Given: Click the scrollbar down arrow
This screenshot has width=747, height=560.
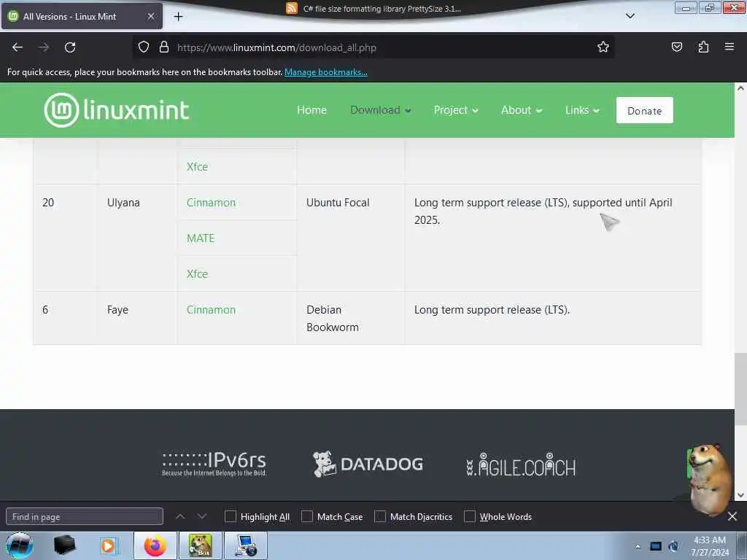Looking at the screenshot, I should (x=740, y=495).
